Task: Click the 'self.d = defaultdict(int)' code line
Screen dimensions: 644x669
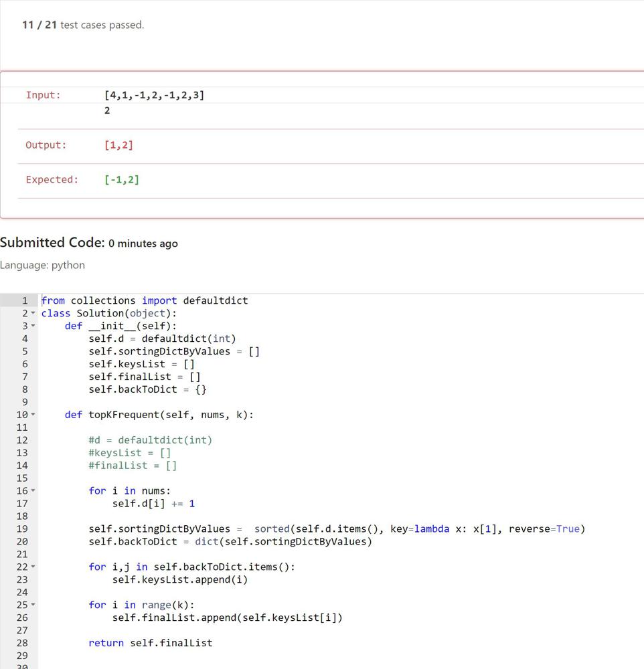Action: (x=162, y=339)
